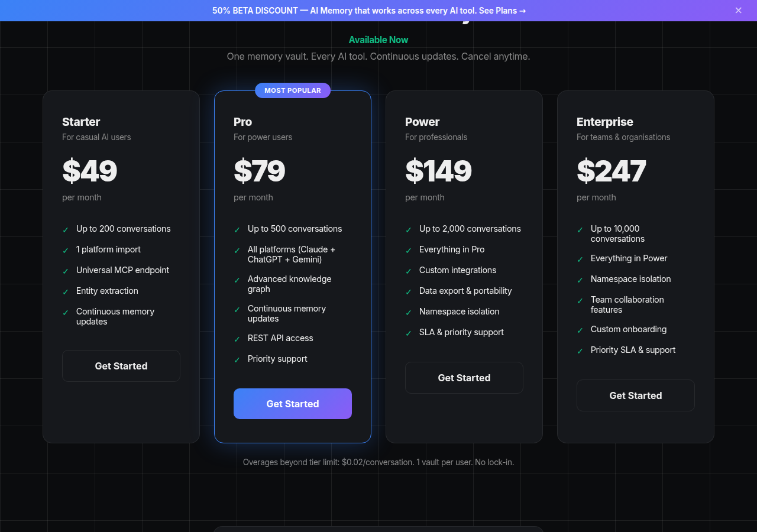
Task: Choose the Pro plan Get Started button
Action: 293,404
